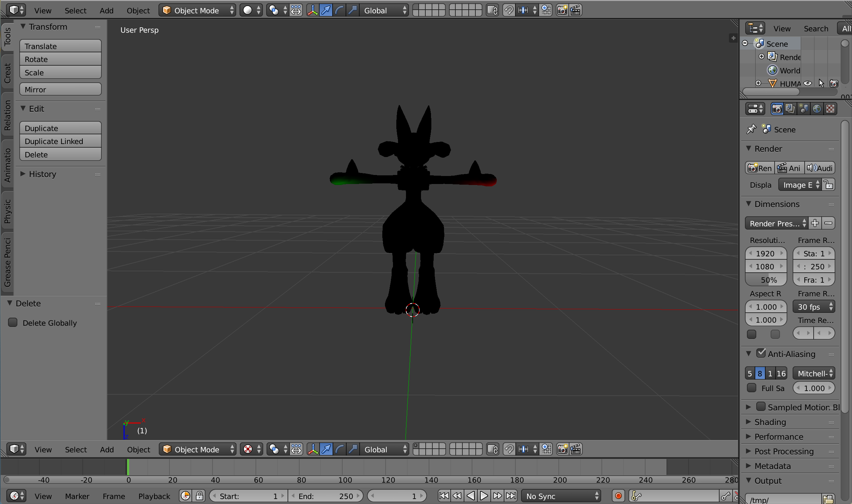Expand the HUMA object in outliner
This screenshot has width=852, height=504.
pos(758,83)
